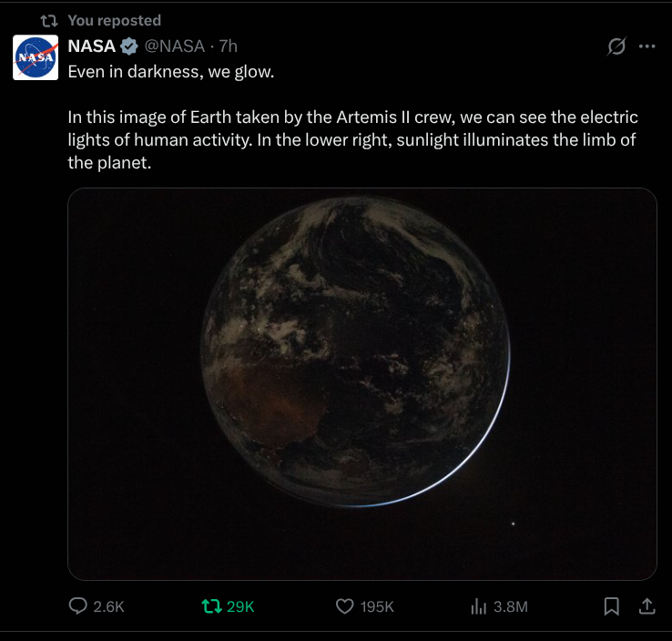The width and height of the screenshot is (672, 641).
Task: Click the 195K likes count
Action: pos(377,607)
